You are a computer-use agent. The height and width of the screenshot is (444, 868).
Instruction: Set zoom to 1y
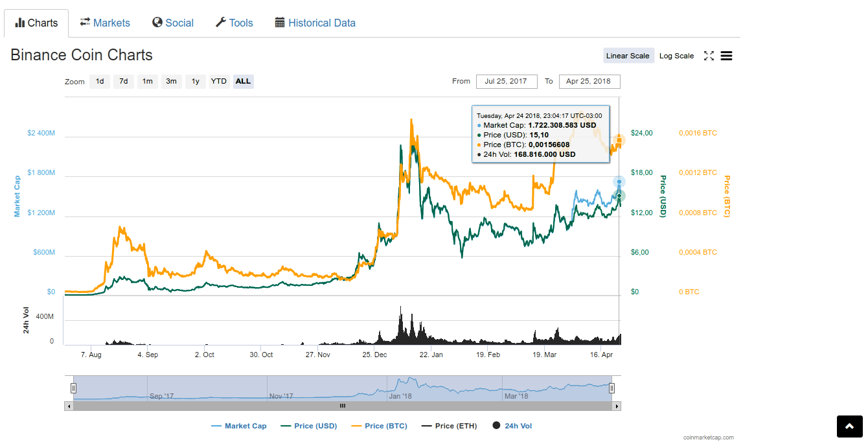click(195, 82)
